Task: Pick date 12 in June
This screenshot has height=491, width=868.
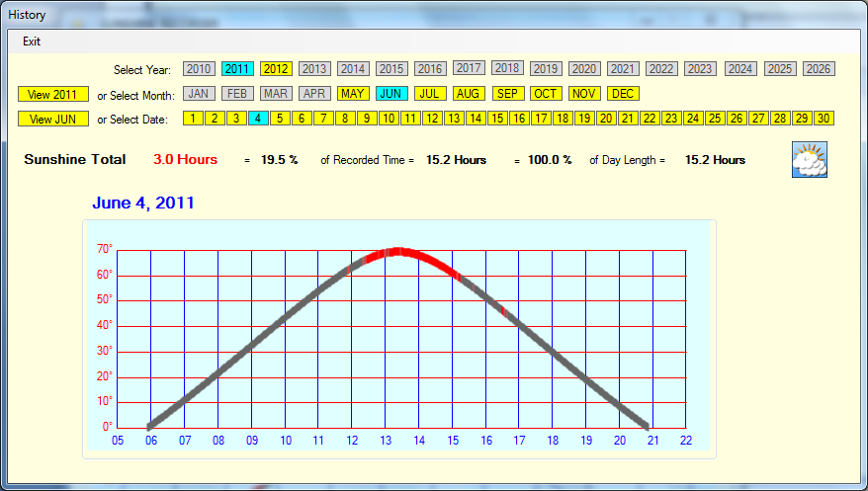Action: point(432,118)
